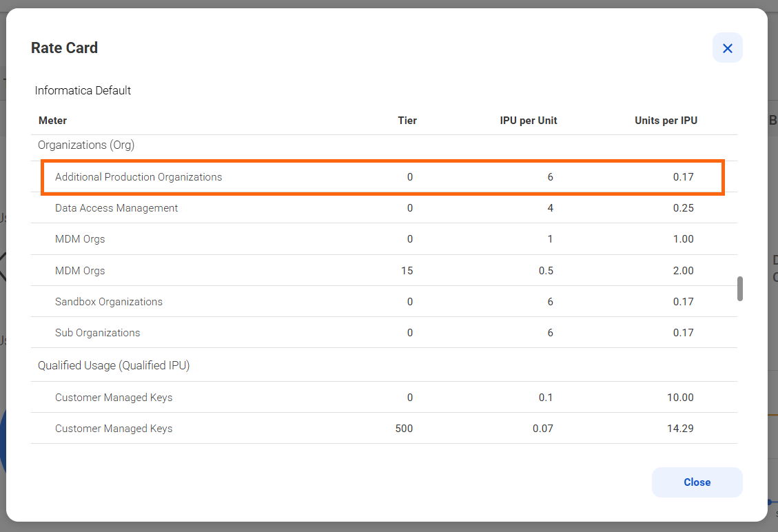Click IPU per Unit value 0.1
This screenshot has width=778, height=532.
(x=545, y=398)
